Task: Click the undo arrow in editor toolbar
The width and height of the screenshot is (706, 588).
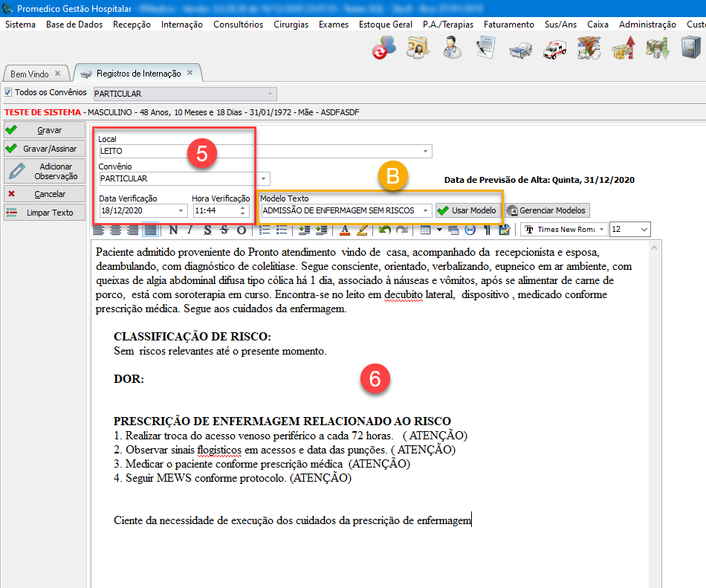Action: 385,230
